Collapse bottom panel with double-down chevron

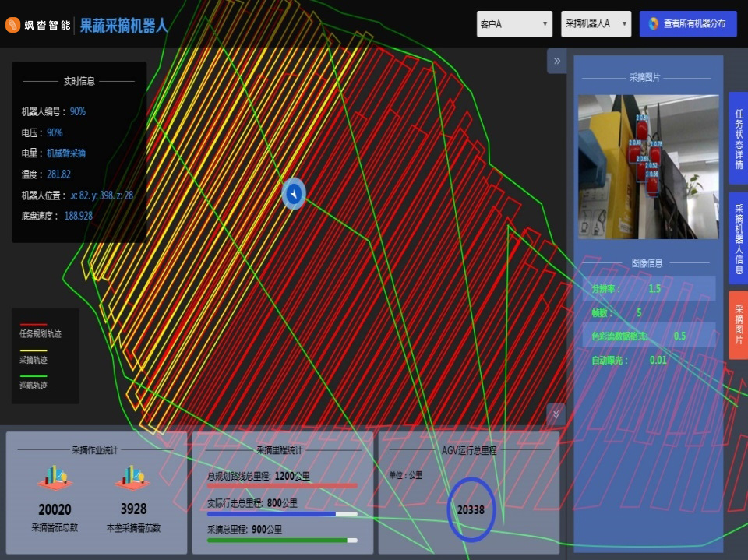coord(556,414)
